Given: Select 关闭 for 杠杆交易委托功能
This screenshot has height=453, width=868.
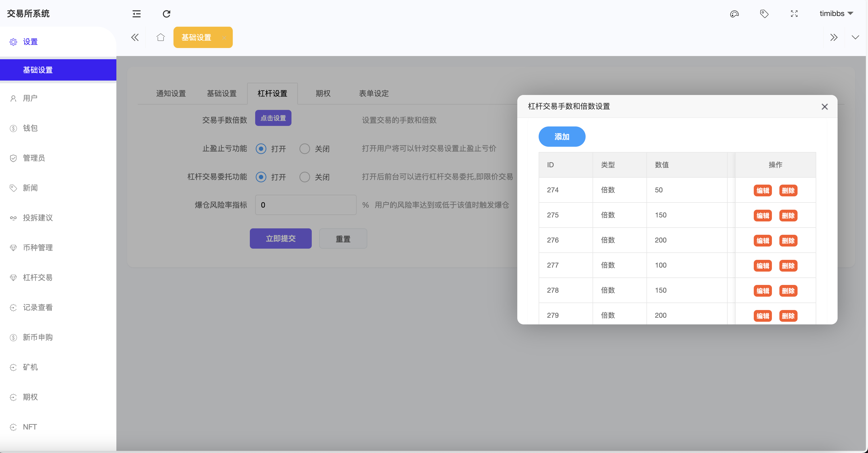Looking at the screenshot, I should (304, 177).
